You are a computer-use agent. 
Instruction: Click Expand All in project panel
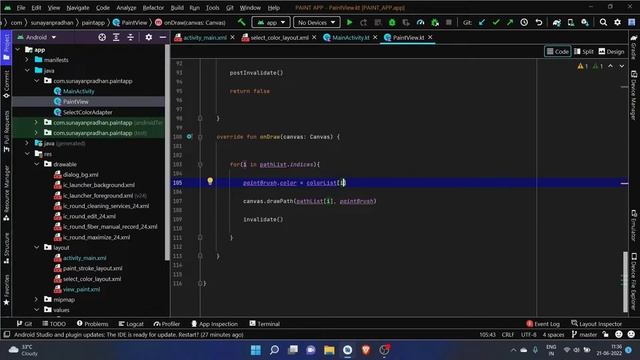pyautogui.click(x=116, y=37)
